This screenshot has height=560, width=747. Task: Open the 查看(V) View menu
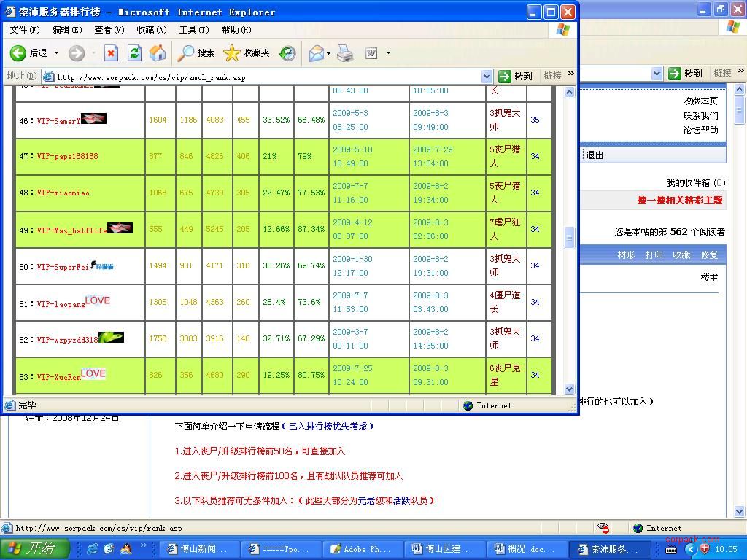tap(109, 30)
